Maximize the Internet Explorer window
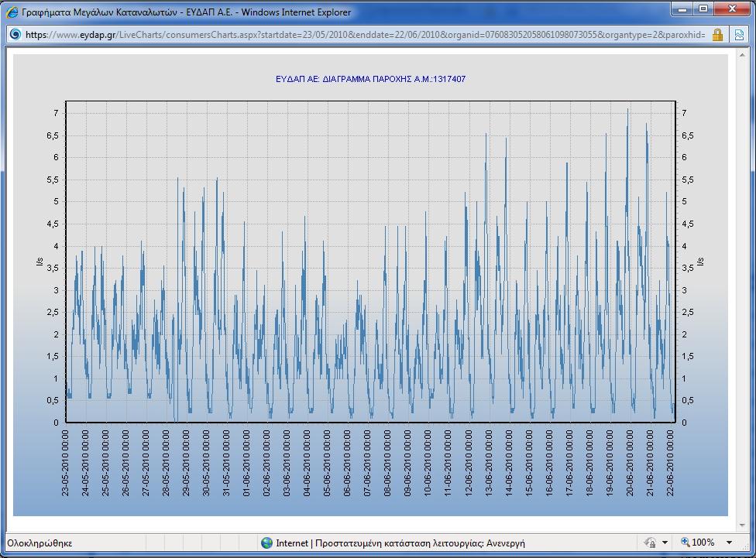 (x=703, y=9)
